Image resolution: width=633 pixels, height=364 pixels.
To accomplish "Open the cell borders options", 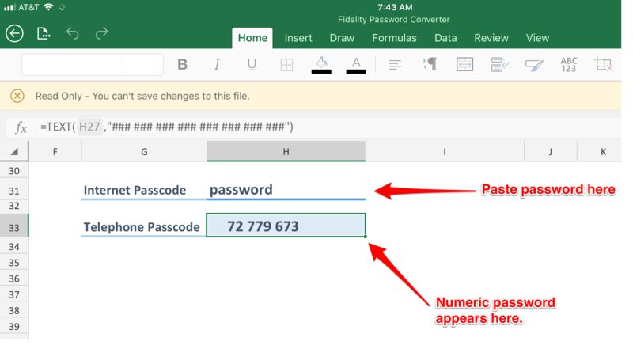I will [x=286, y=65].
